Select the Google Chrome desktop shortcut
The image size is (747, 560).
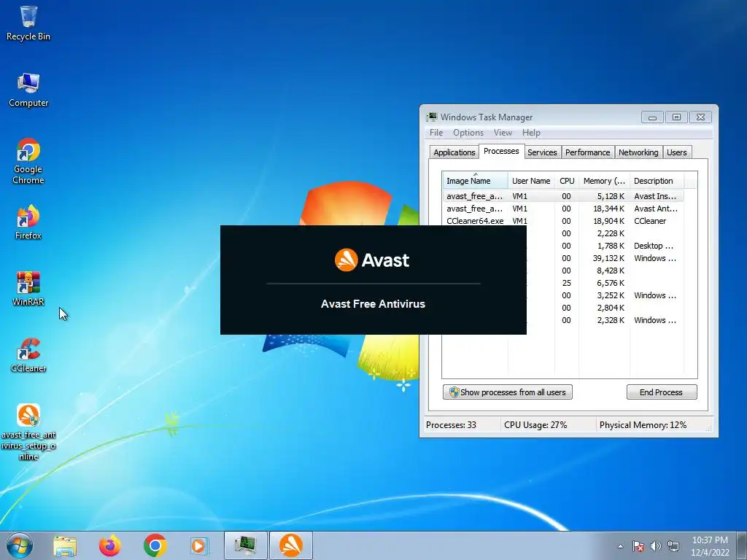tap(28, 161)
